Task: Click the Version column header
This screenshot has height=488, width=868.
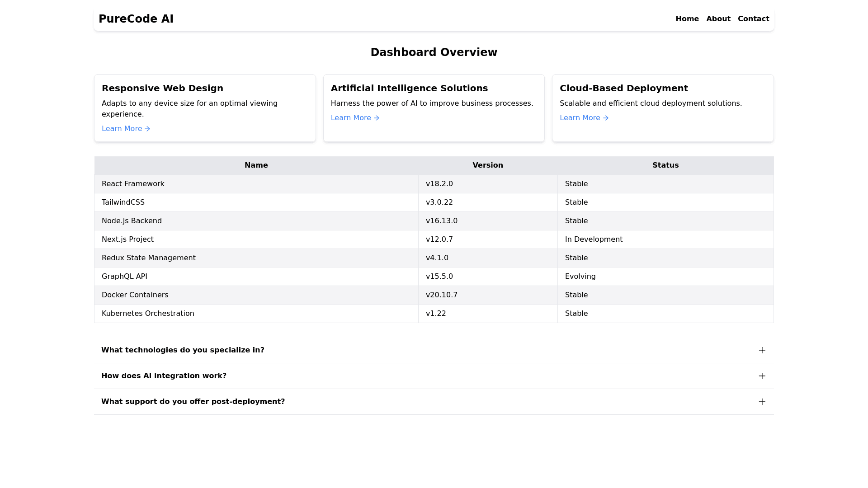Action: pyautogui.click(x=487, y=165)
